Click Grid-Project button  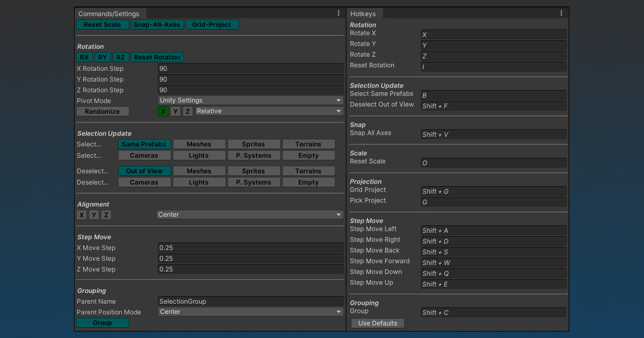click(x=212, y=25)
